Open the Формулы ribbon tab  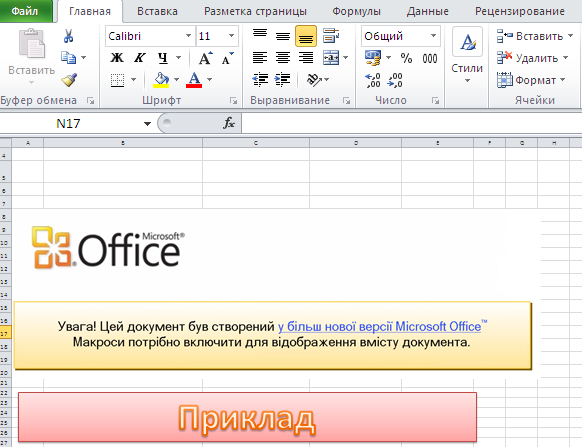point(356,12)
